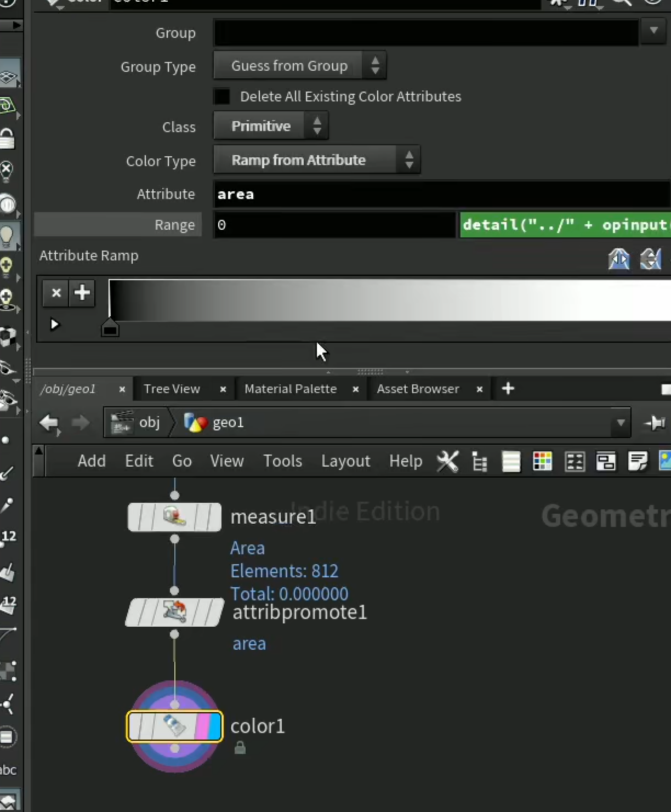Switch to the Material Palette tab
Viewport: 671px width, 812px height.
tap(291, 389)
